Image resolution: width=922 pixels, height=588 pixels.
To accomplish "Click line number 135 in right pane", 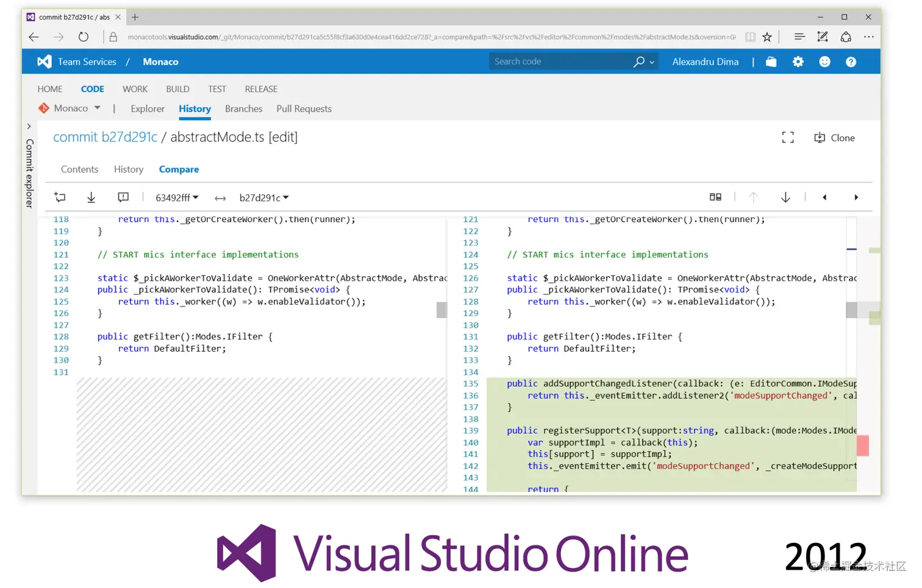I will pyautogui.click(x=471, y=384).
